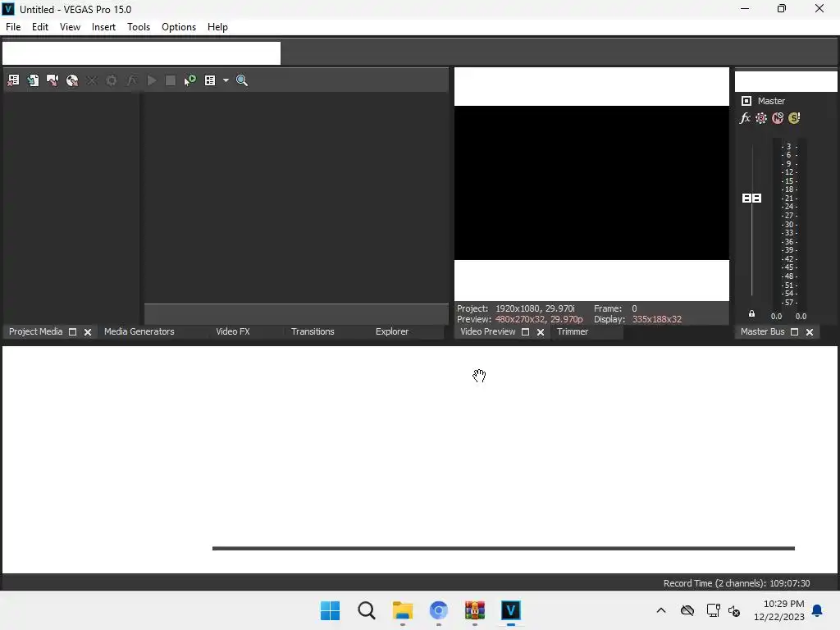Screen dimensions: 840x630
Task: Open the taskbar clock and date
Action: [779, 610]
